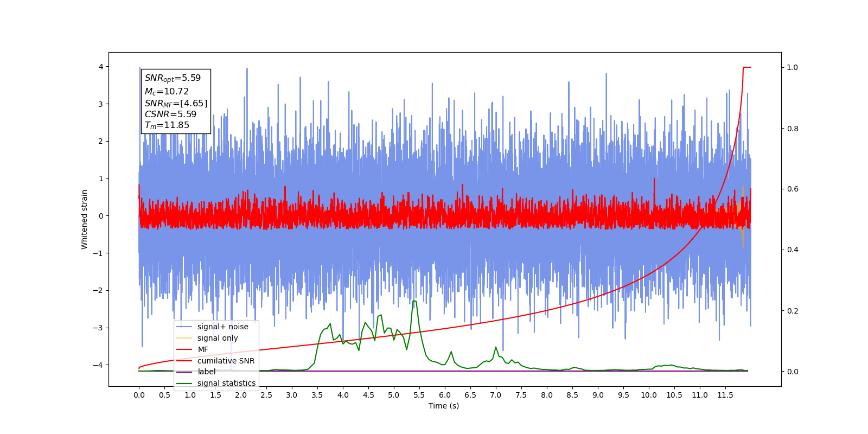Screen dimensions: 868x434
Task: Click the left y-axis tick label −3
Action: [x=97, y=328]
